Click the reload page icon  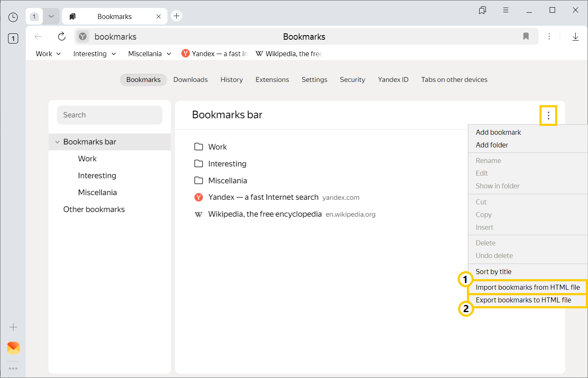click(x=62, y=37)
